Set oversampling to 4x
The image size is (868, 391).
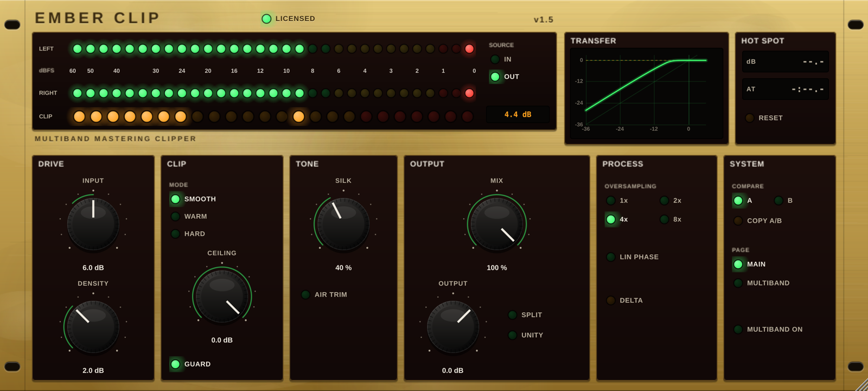click(x=617, y=219)
